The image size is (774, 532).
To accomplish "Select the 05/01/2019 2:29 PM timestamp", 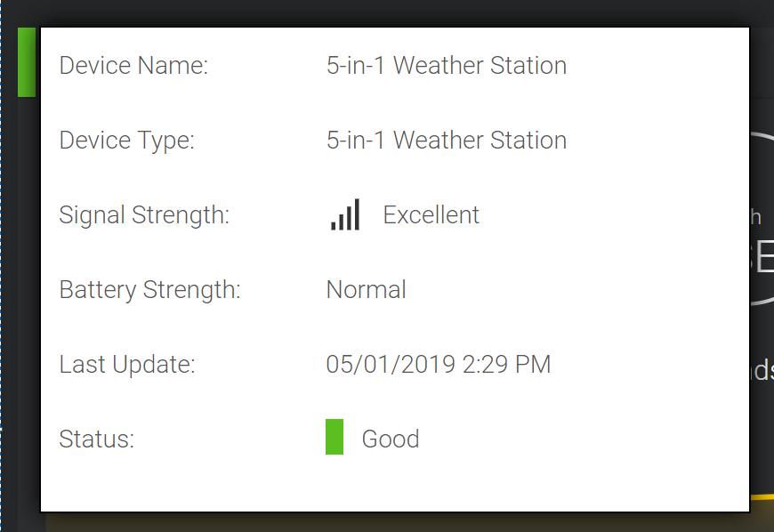I will point(439,365).
